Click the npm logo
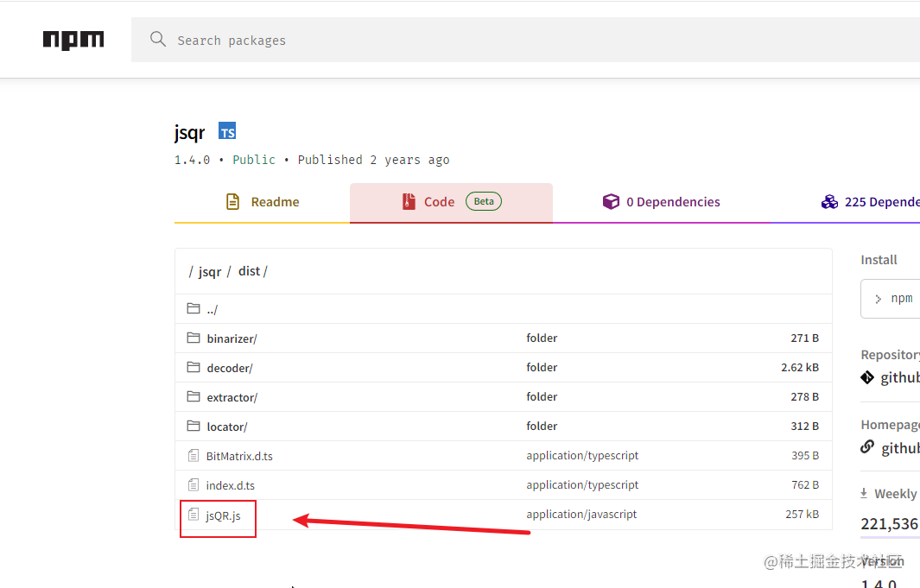Image resolution: width=920 pixels, height=588 pixels. [x=73, y=40]
